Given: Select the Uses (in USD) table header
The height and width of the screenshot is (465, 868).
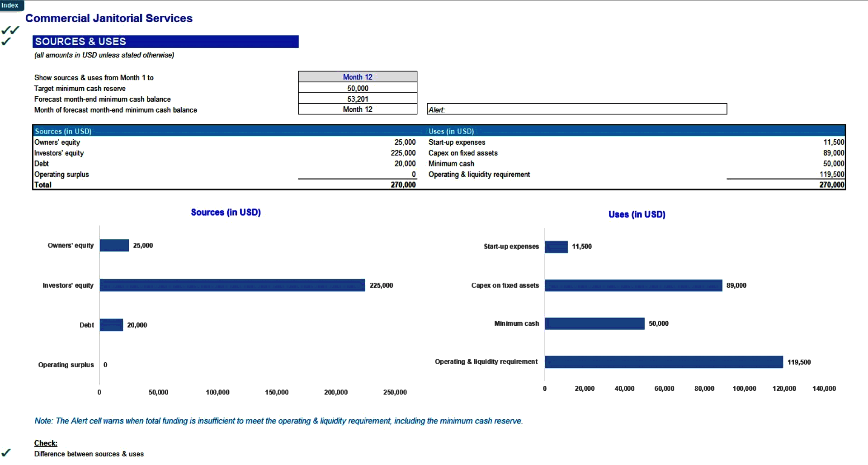Looking at the screenshot, I should (x=451, y=131).
